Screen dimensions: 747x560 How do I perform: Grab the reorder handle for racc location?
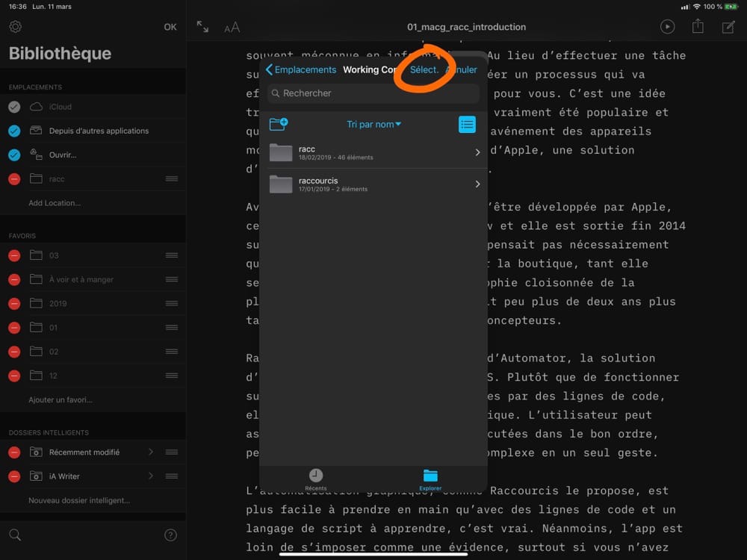click(172, 179)
